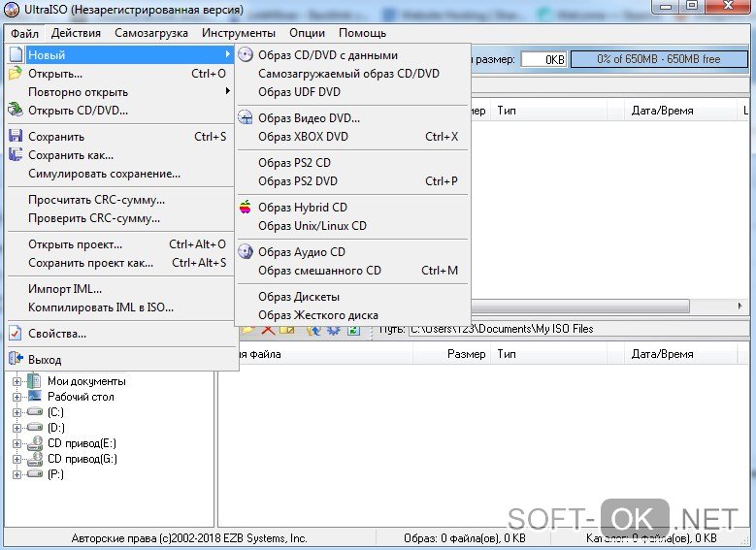
Task: Sort lower list by Размер column
Action: point(451,354)
